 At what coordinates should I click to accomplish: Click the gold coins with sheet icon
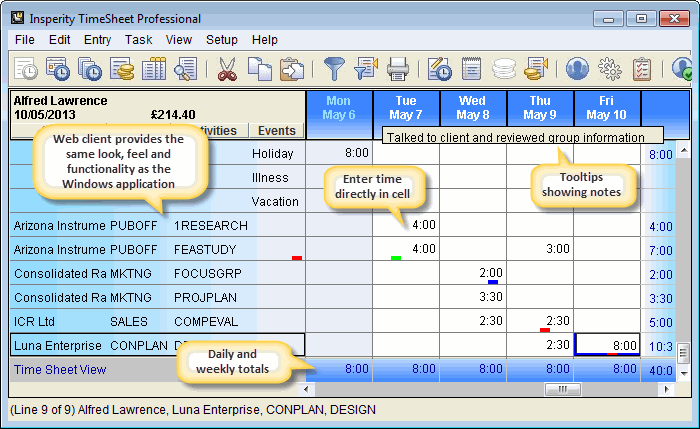536,69
